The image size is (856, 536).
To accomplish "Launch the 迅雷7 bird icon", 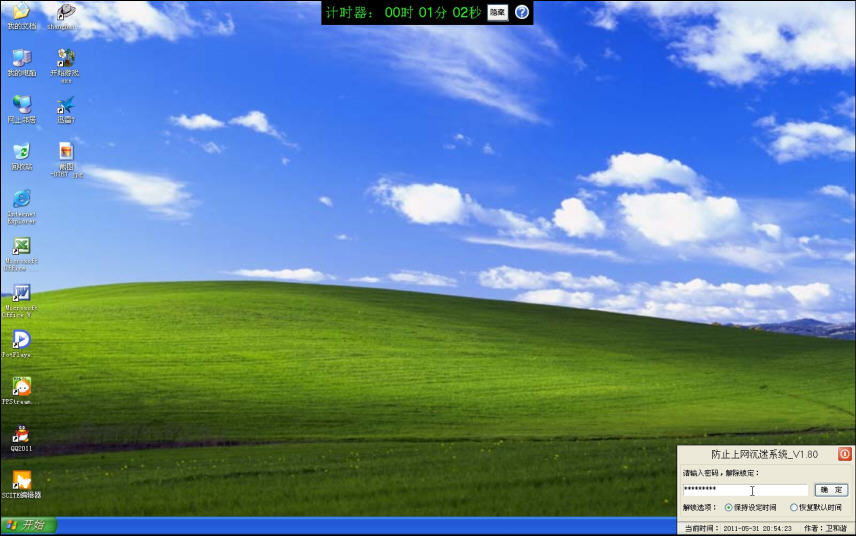I will tap(66, 109).
